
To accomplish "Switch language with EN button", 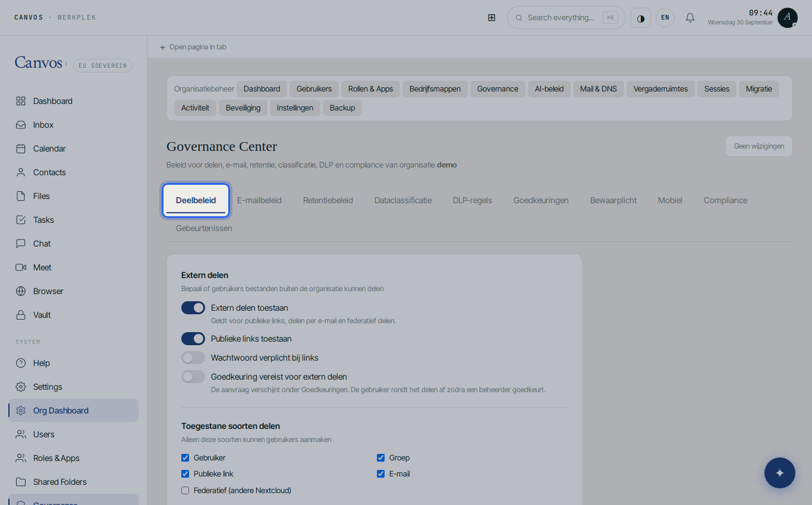I will coord(665,18).
